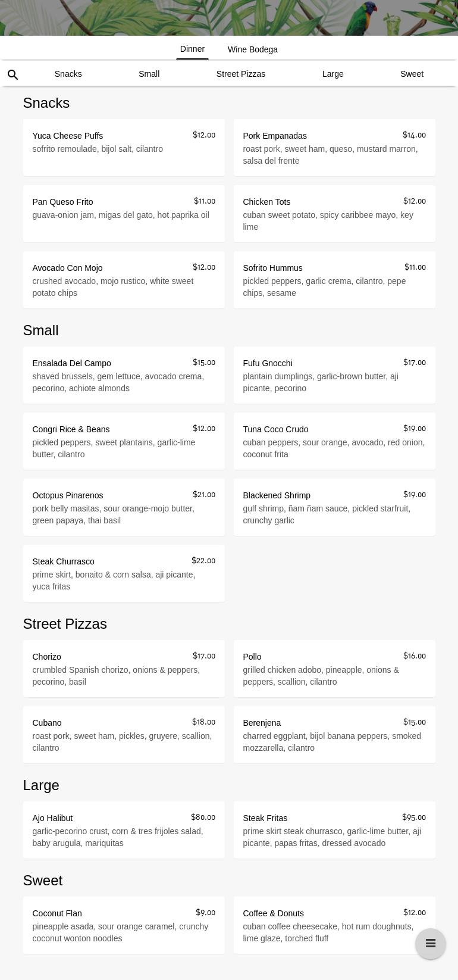Switch to the Dinner menu tab
Viewport: 458px width, 980px height.
click(x=192, y=49)
